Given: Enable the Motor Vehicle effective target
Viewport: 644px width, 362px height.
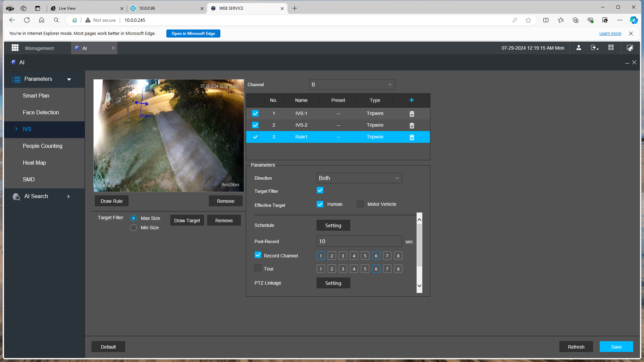Looking at the screenshot, I should coord(360,204).
